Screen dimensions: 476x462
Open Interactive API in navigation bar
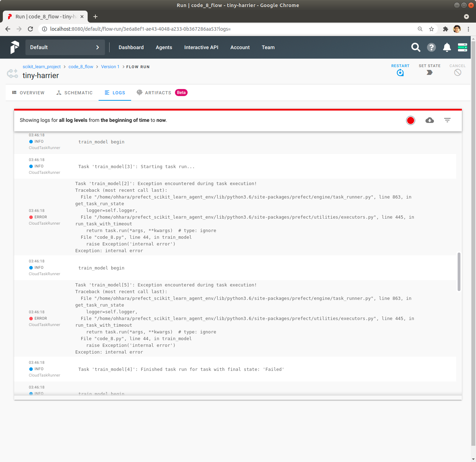click(x=201, y=47)
